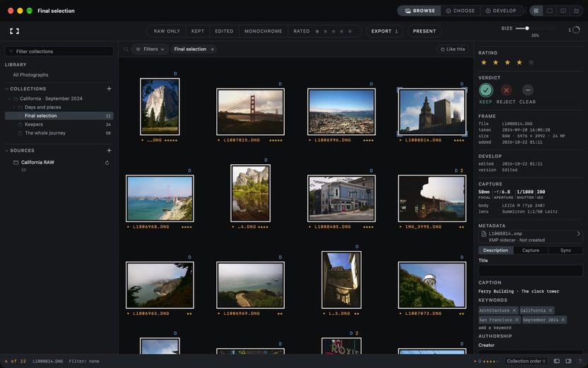Toggle the RAW ONLY filter
This screenshot has height=368, width=588.
tap(167, 31)
